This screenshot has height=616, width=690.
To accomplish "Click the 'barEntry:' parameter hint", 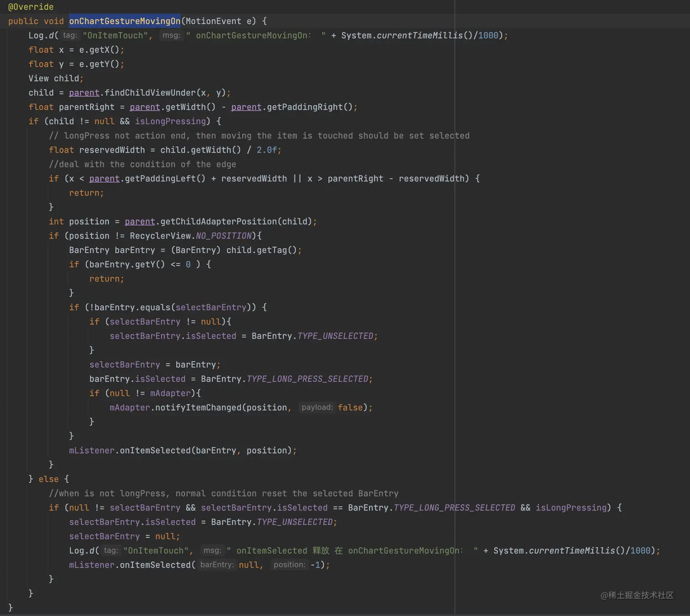I will [217, 565].
